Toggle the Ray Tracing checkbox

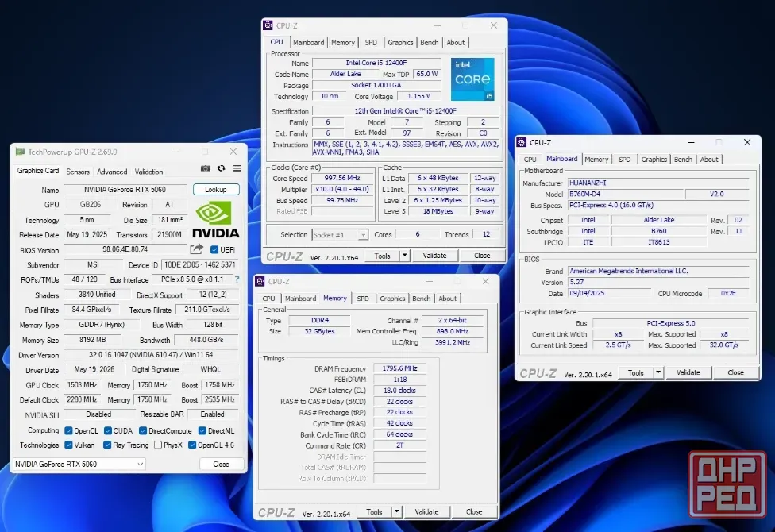click(x=106, y=445)
